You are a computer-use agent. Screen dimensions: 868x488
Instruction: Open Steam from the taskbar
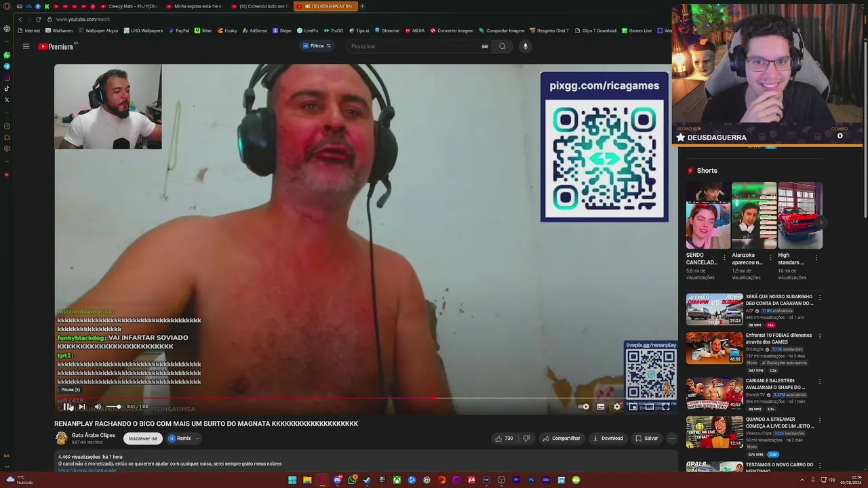(x=367, y=480)
